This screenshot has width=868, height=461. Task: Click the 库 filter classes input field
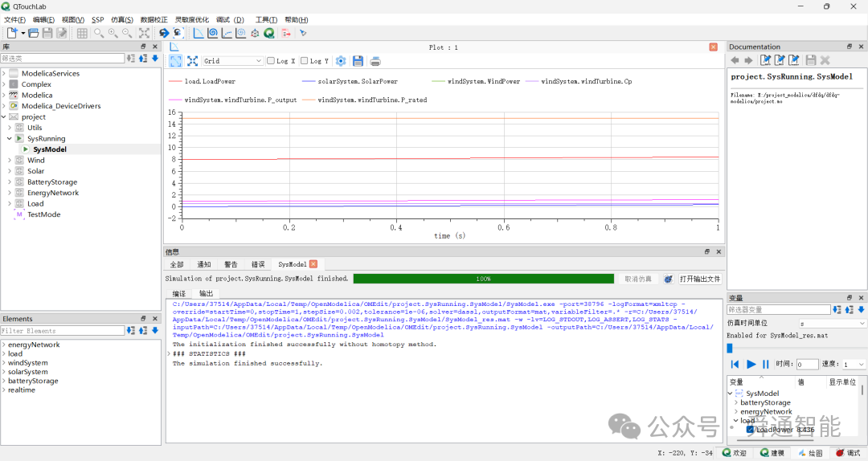tap(63, 58)
